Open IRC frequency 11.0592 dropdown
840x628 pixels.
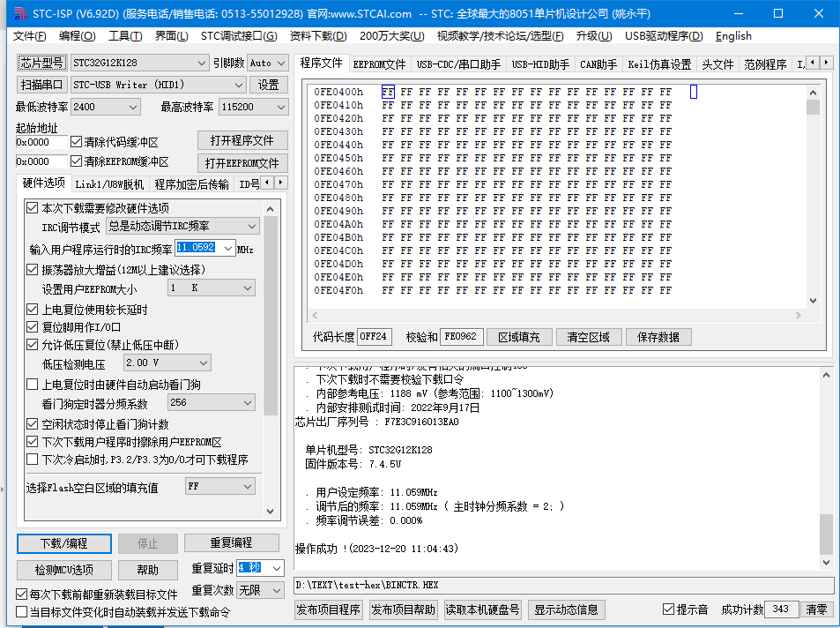pos(228,248)
